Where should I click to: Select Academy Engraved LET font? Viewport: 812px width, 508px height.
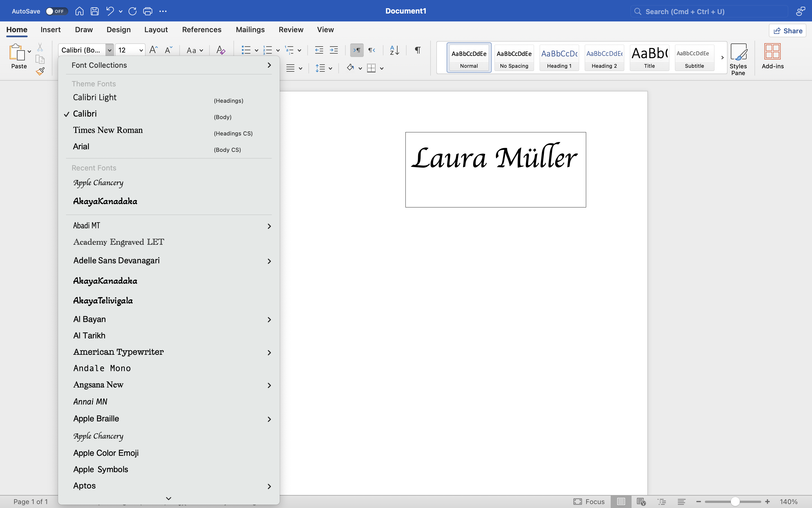tap(169, 242)
